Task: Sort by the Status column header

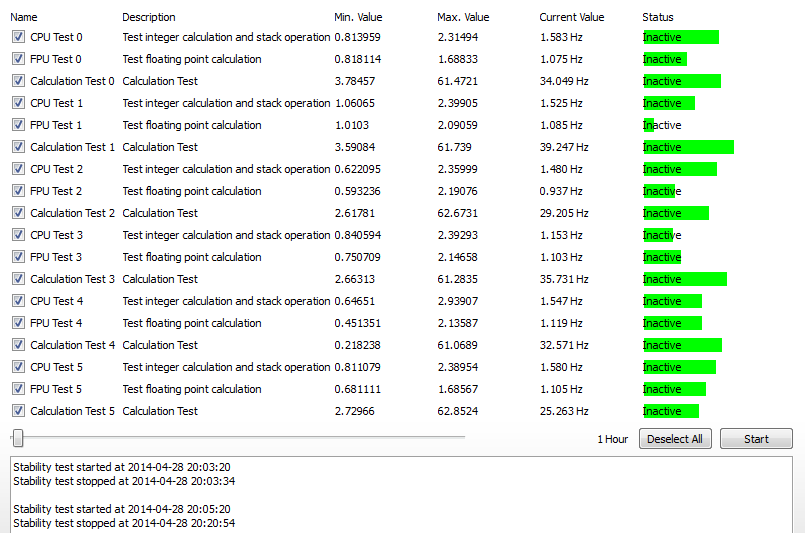Action: [658, 17]
